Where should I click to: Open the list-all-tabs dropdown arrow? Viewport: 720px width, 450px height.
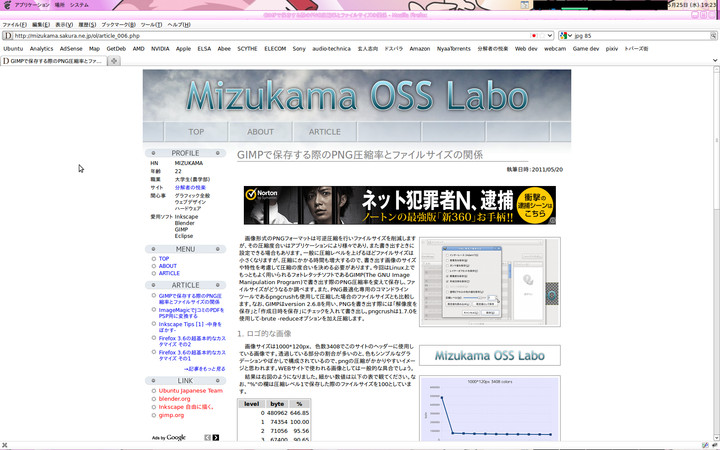click(x=715, y=60)
